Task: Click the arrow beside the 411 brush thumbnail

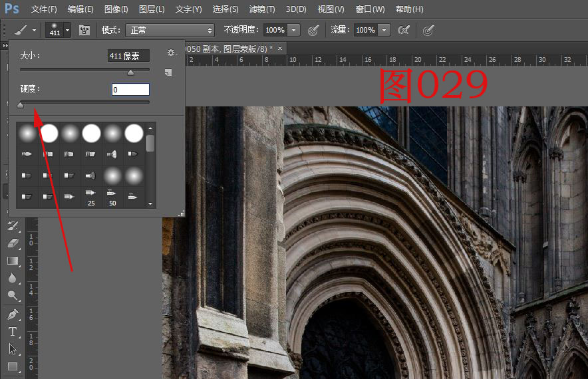Action: pos(67,30)
